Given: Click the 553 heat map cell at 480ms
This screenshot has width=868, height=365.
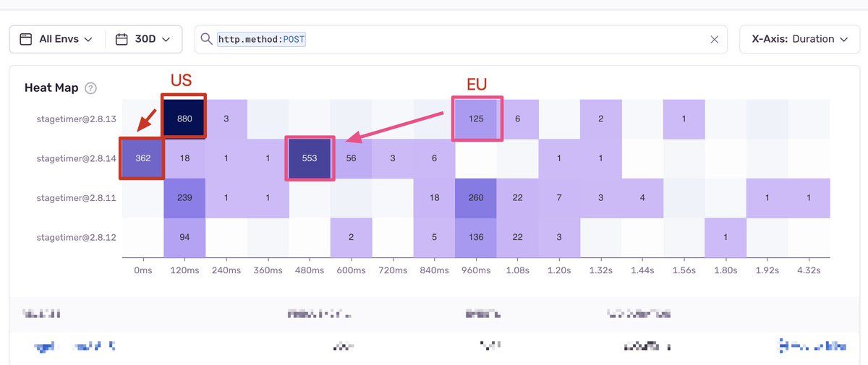Looking at the screenshot, I should point(310,158).
